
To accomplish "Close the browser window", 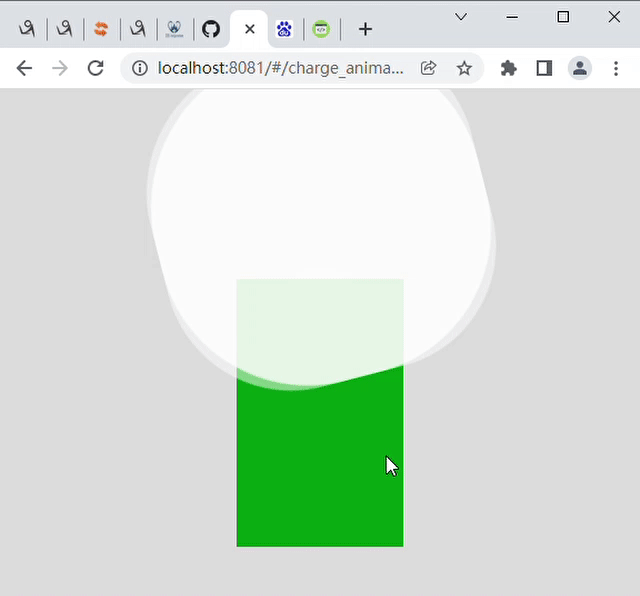I will tap(614, 17).
